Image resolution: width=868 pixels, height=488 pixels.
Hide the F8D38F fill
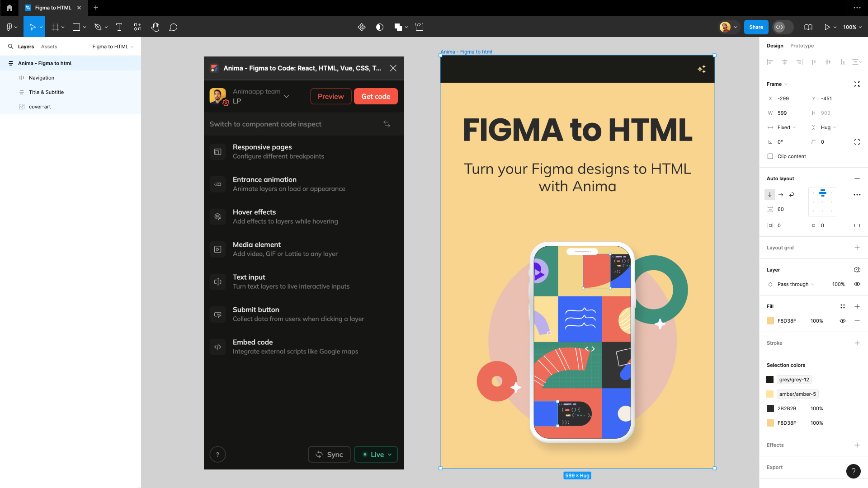pos(843,321)
